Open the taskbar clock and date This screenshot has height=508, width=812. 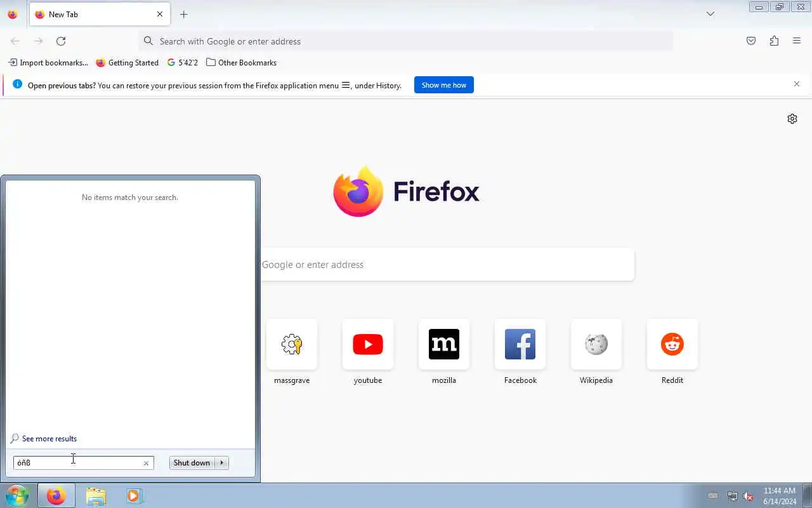(780, 496)
